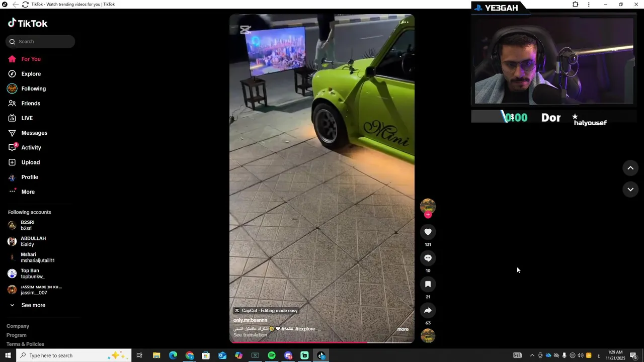Like the video with the heart icon
Screen dimensions: 644x362
pyautogui.click(x=428, y=232)
